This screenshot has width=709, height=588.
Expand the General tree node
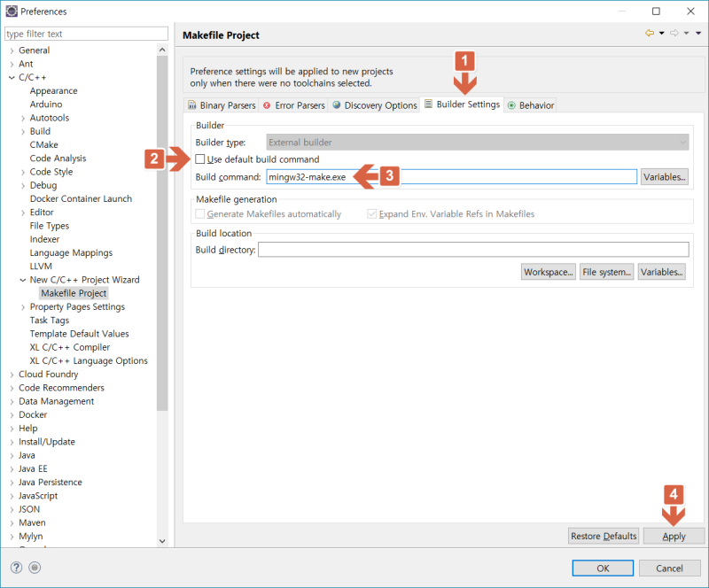click(12, 50)
